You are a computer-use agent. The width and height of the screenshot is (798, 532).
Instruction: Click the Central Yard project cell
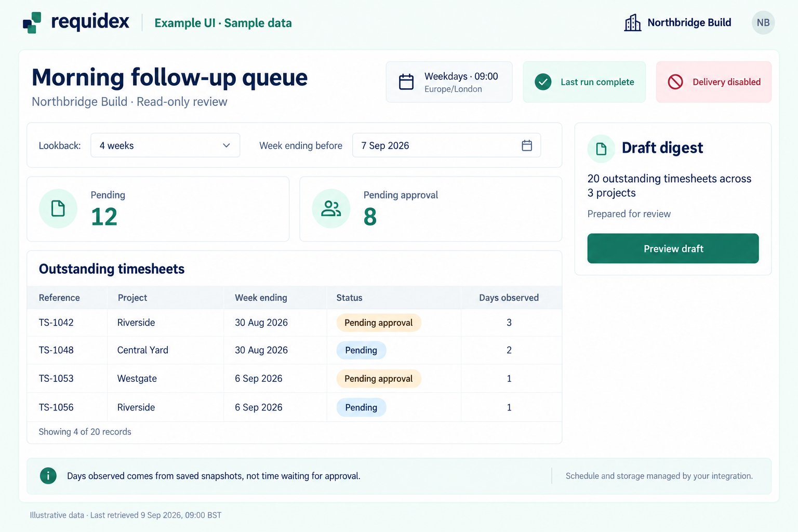(x=143, y=350)
